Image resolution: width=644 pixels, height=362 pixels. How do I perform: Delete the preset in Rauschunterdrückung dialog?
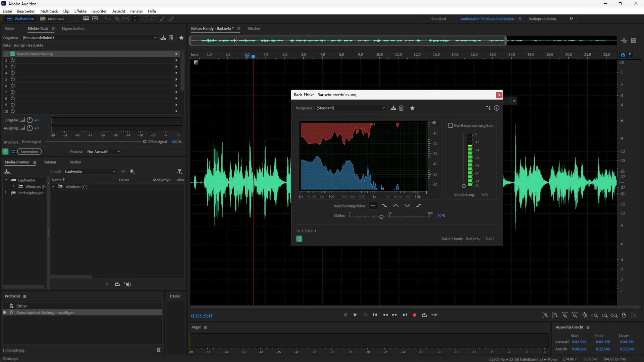coord(401,108)
